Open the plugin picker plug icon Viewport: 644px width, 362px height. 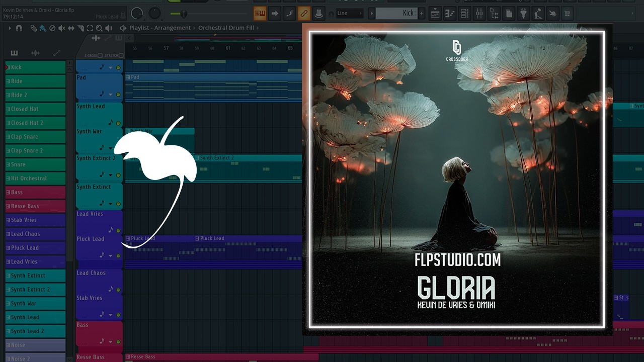(x=524, y=13)
